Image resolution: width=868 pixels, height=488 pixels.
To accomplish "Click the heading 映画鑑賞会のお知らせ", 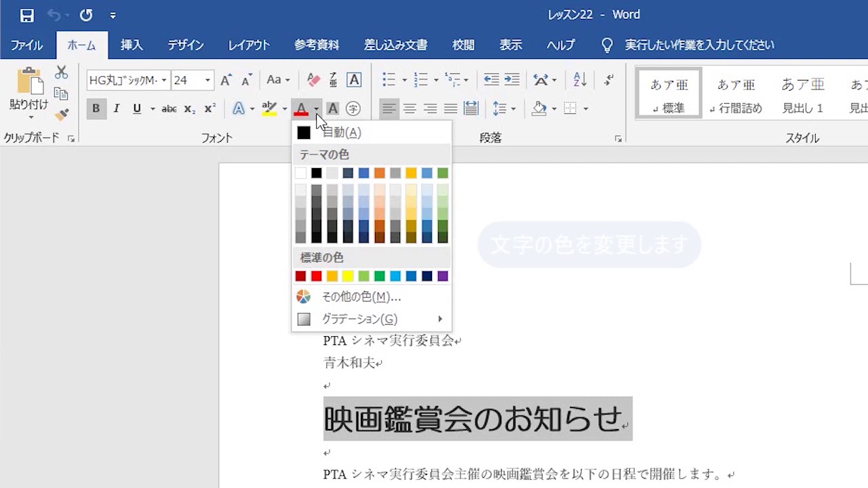I will [473, 419].
